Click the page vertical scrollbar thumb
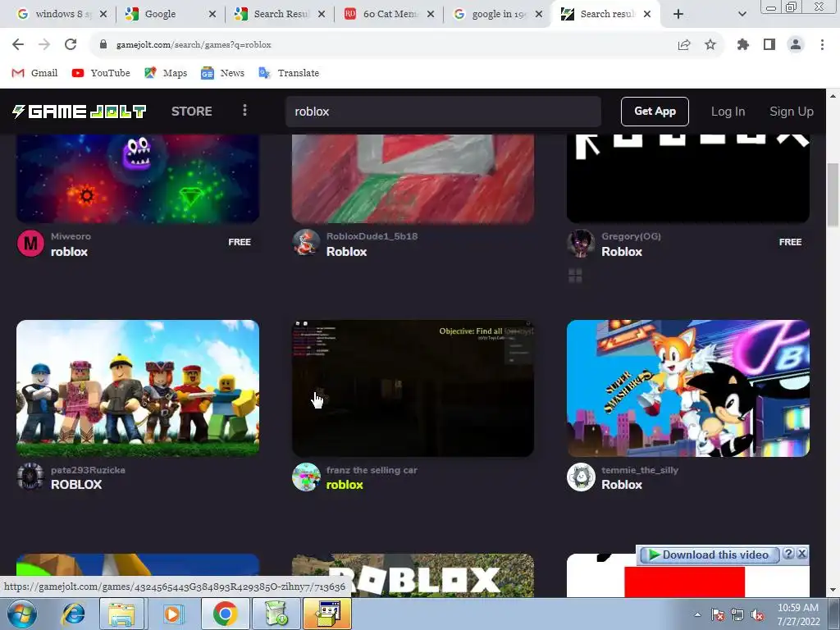Viewport: 840px width, 630px height. pyautogui.click(x=833, y=195)
